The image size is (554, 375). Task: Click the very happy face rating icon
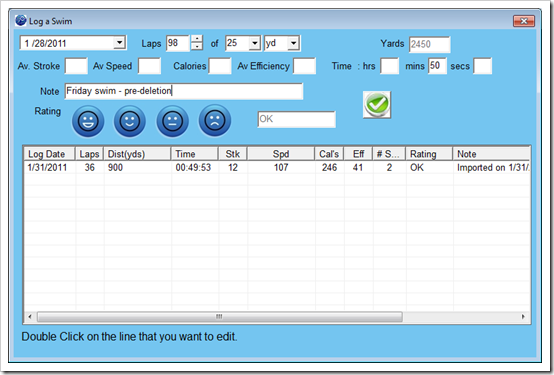coord(88,121)
